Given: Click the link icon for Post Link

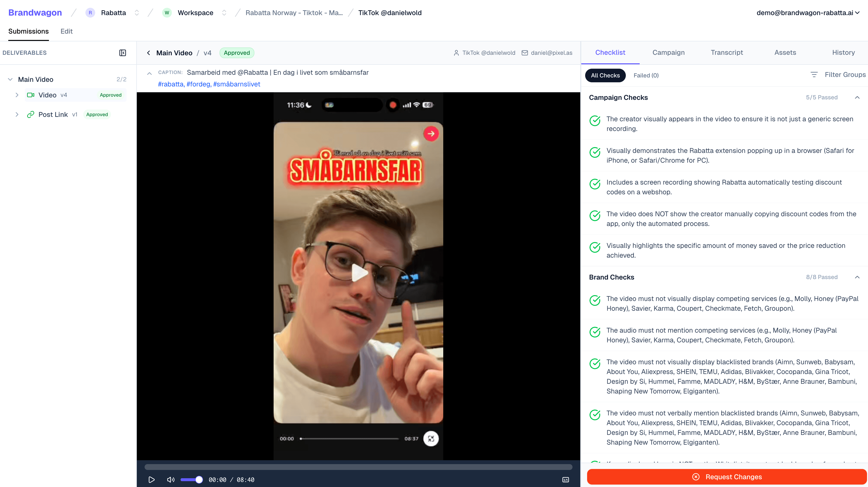Looking at the screenshot, I should tap(30, 115).
